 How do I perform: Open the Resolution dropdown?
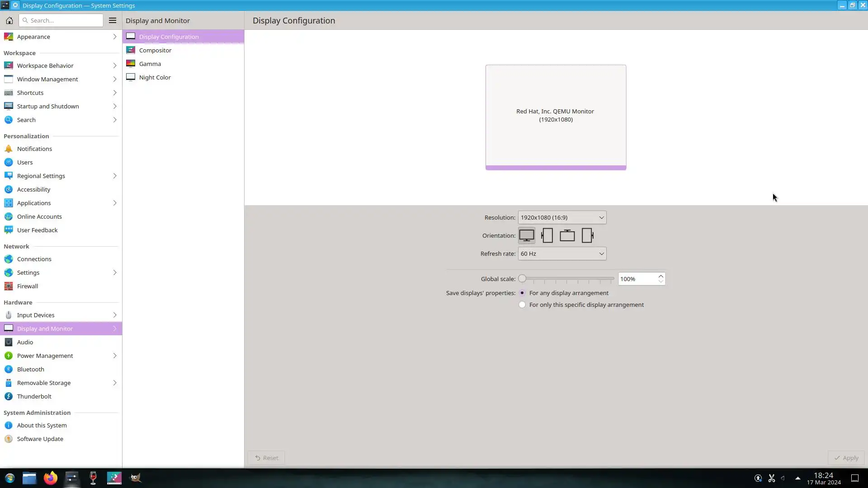561,217
